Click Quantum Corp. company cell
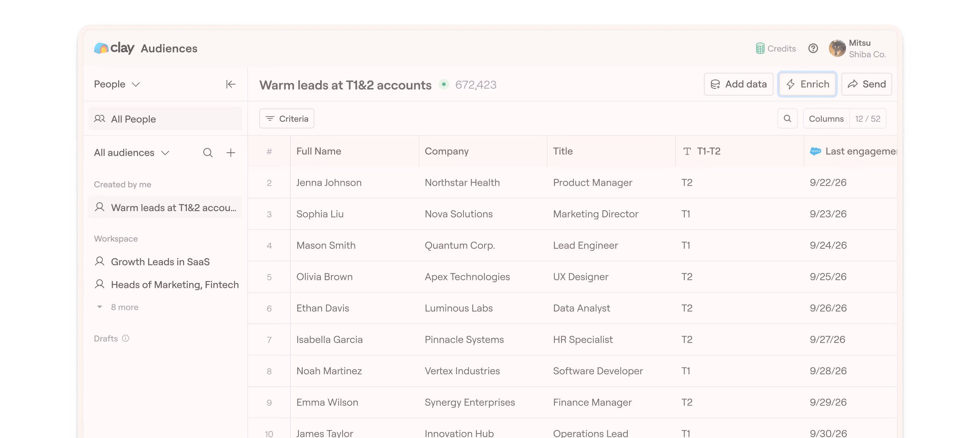Viewport: 980px width, 438px height. (x=483, y=245)
